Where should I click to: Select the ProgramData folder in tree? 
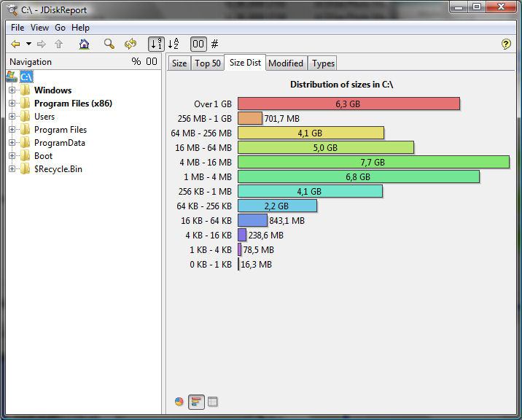click(x=60, y=143)
